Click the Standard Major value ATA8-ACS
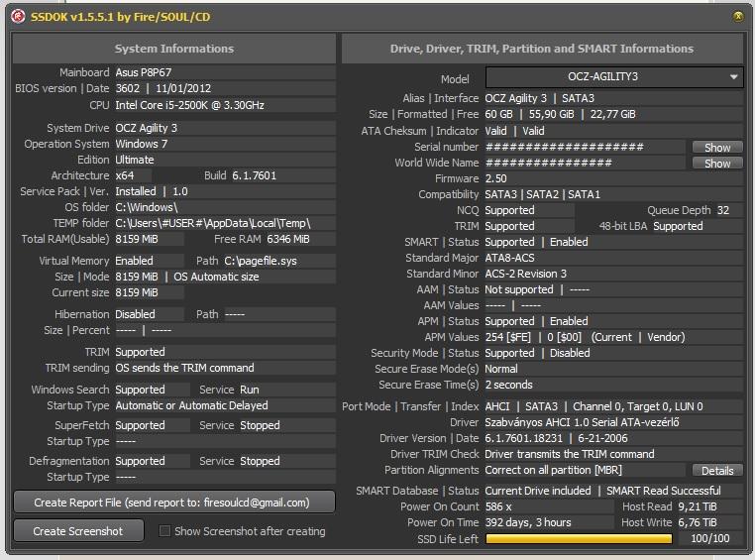The width and height of the screenshot is (755, 560). pos(510,258)
